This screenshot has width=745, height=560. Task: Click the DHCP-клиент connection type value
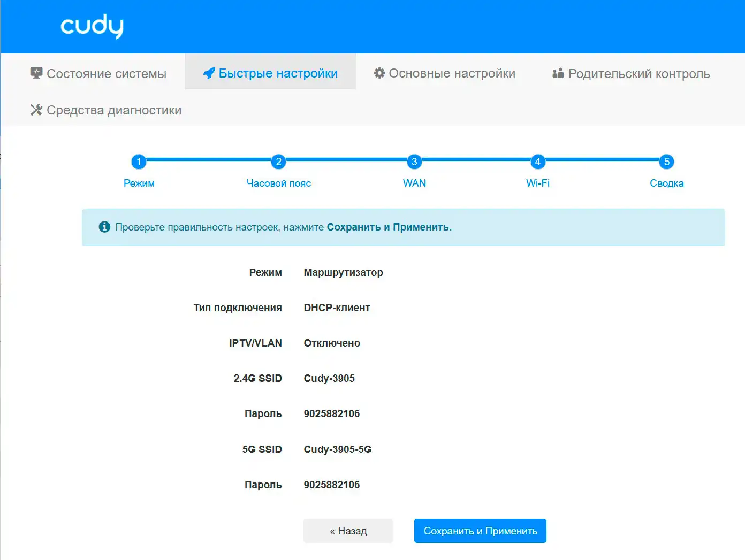[337, 308]
